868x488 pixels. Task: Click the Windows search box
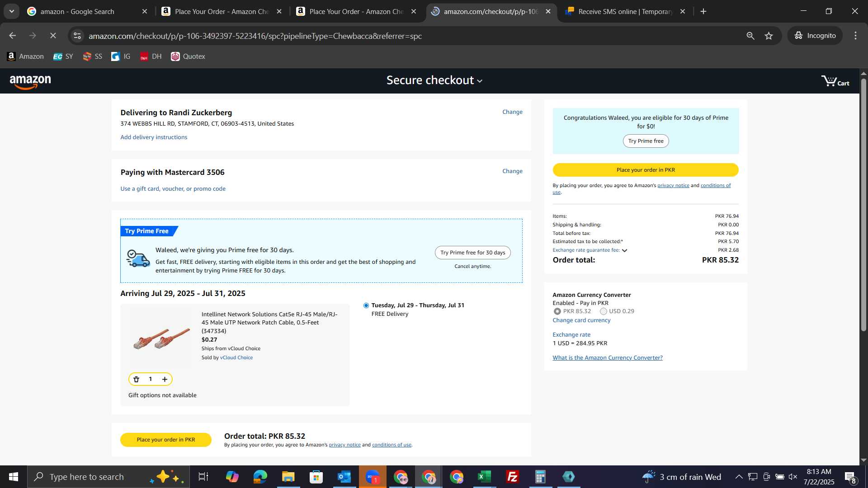click(108, 477)
